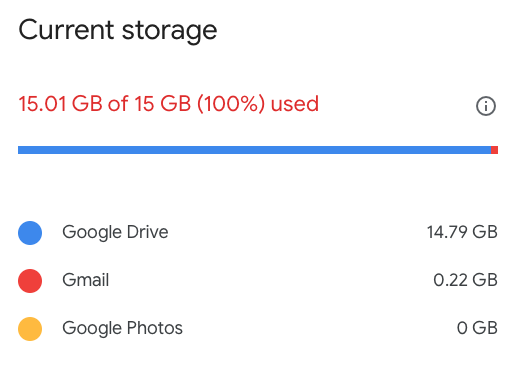
Task: Click the Current storage heading
Action: tap(118, 31)
